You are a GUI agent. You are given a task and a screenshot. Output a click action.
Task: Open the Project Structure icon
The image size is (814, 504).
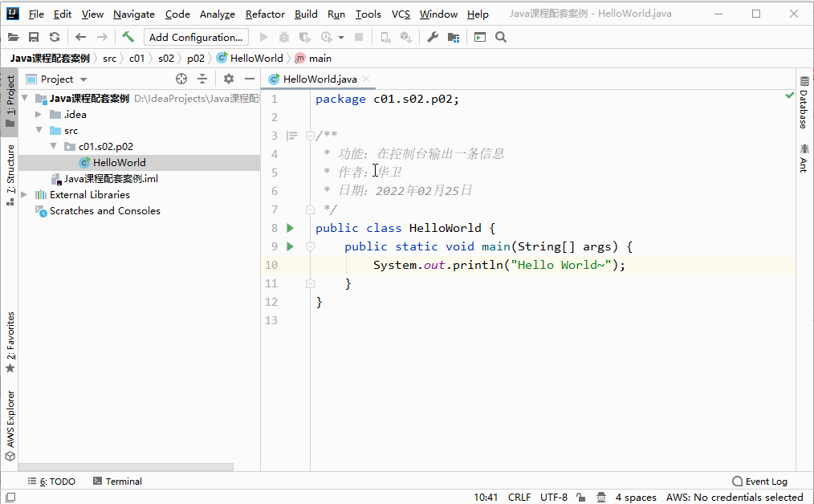pyautogui.click(x=454, y=37)
